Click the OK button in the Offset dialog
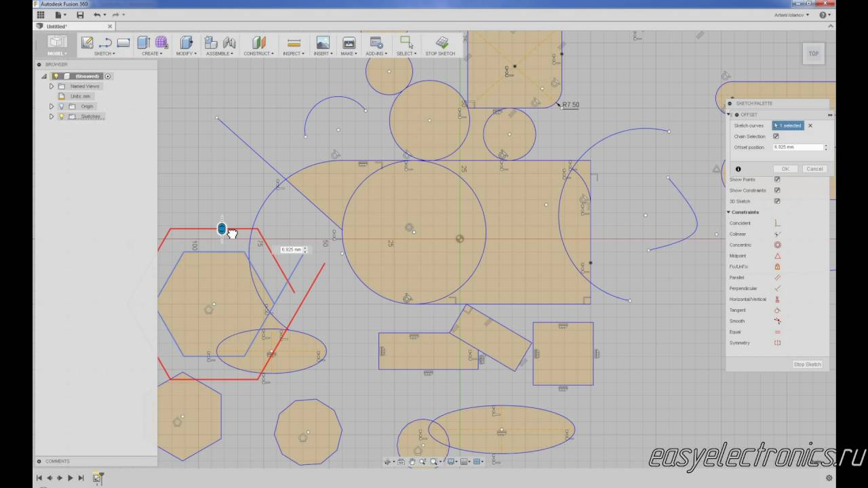Screen dimensions: 868x488 coord(786,169)
